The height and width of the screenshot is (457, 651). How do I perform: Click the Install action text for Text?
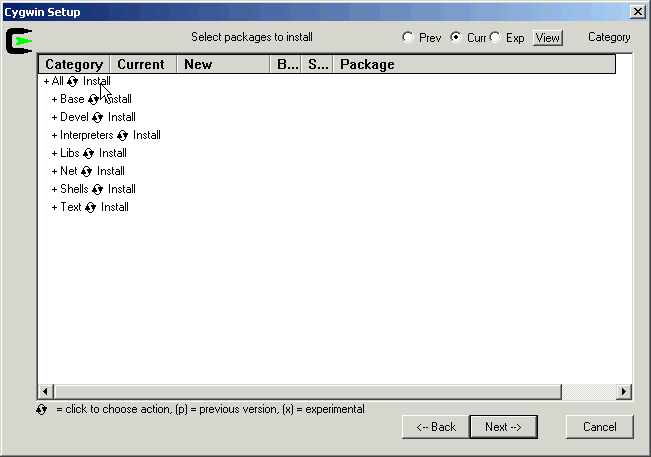pyautogui.click(x=115, y=207)
